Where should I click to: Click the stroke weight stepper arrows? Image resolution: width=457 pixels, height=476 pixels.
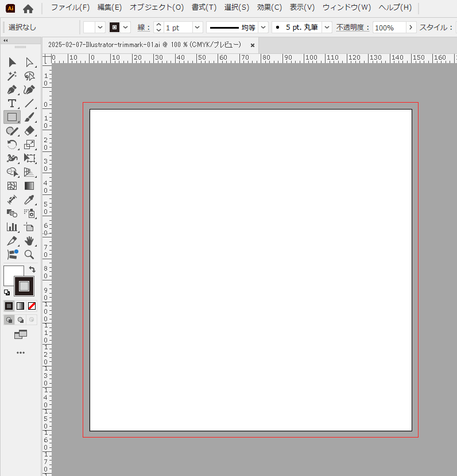[158, 28]
